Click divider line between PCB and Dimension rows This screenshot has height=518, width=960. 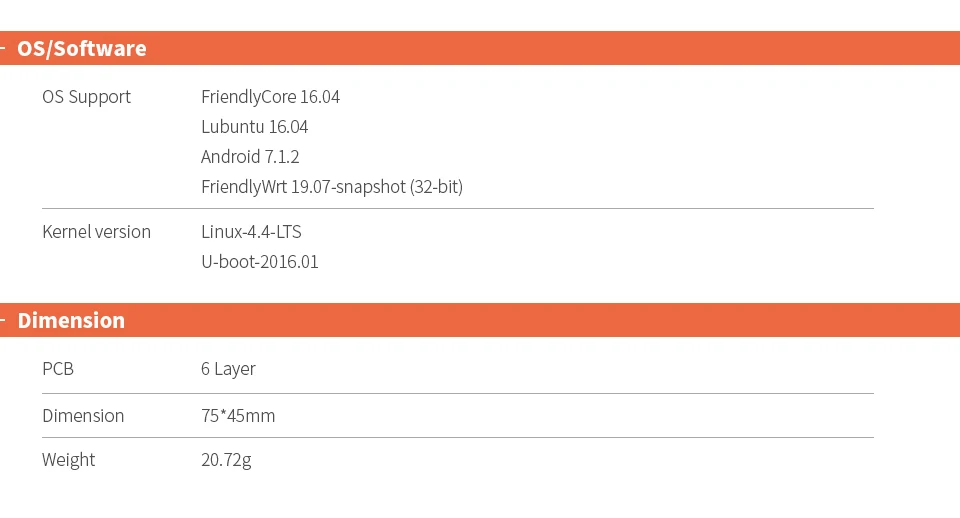pos(457,393)
